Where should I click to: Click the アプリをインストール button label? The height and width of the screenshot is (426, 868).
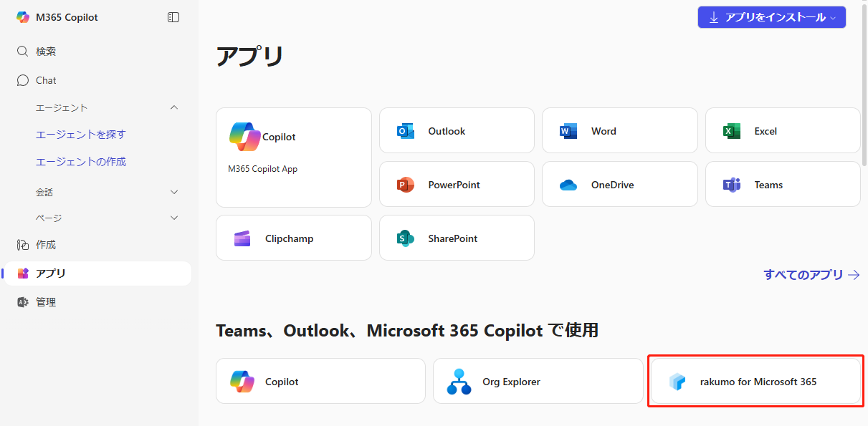point(775,17)
